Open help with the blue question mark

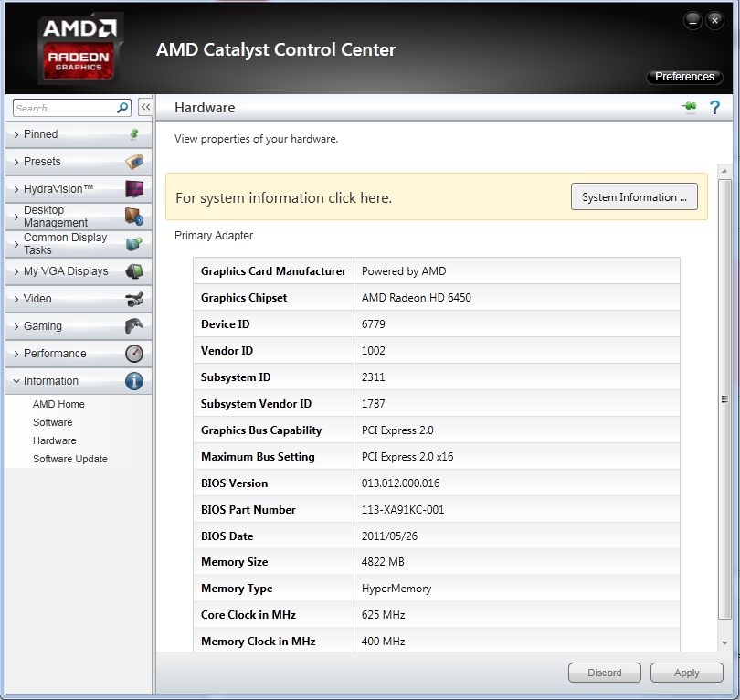tap(714, 107)
